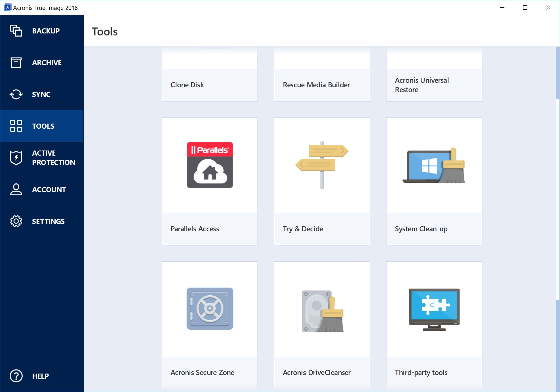Maximize the Acronis True Image window
The height and width of the screenshot is (392, 560).
click(525, 8)
